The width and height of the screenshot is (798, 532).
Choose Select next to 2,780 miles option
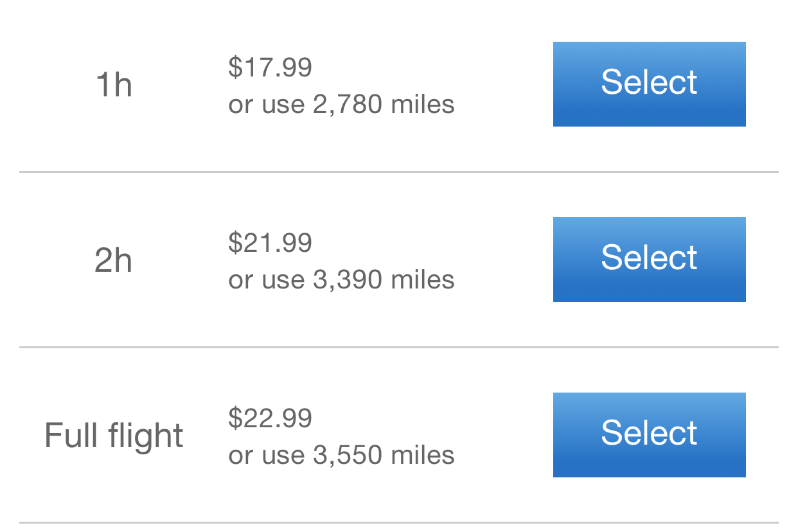point(649,84)
